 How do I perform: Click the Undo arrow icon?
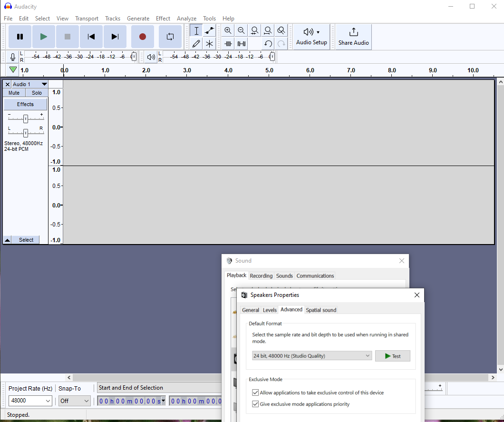[x=268, y=44]
